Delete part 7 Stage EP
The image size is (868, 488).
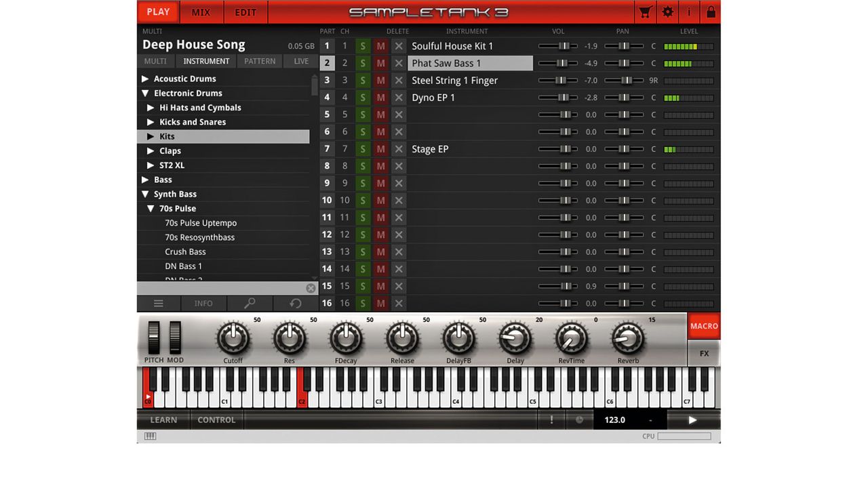pos(399,149)
